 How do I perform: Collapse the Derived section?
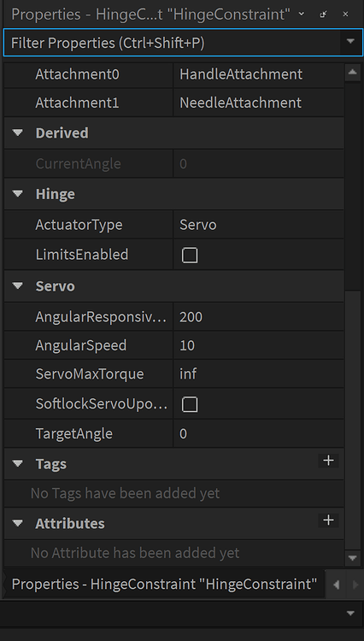click(18, 132)
